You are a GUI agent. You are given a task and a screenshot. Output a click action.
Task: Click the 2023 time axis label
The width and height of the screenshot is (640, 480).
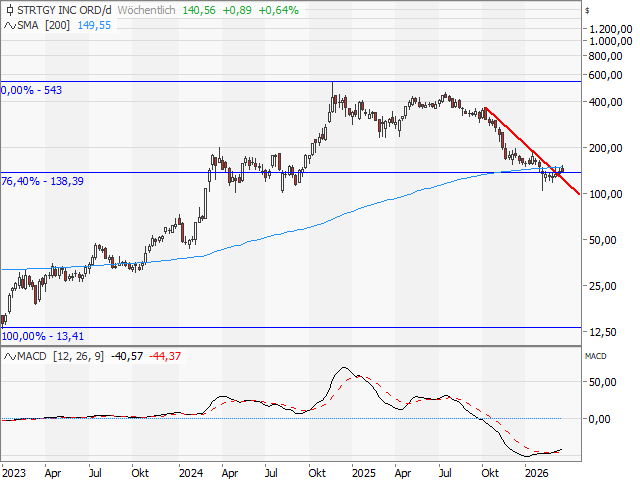point(14,473)
